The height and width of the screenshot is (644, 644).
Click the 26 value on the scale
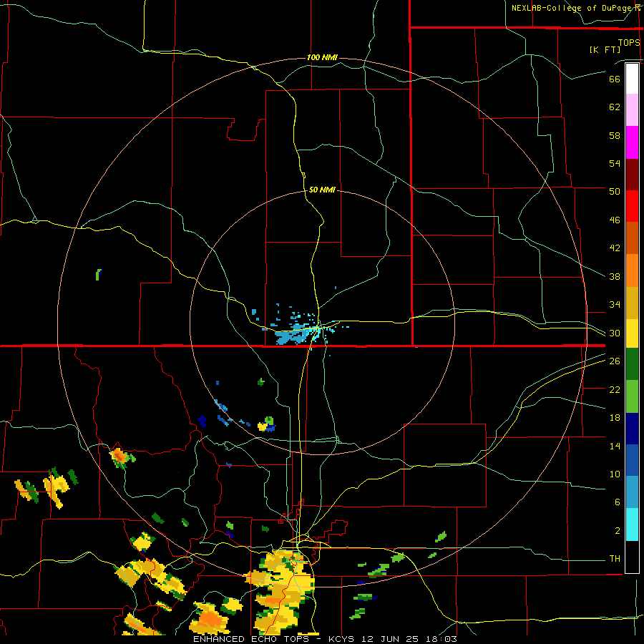point(615,361)
